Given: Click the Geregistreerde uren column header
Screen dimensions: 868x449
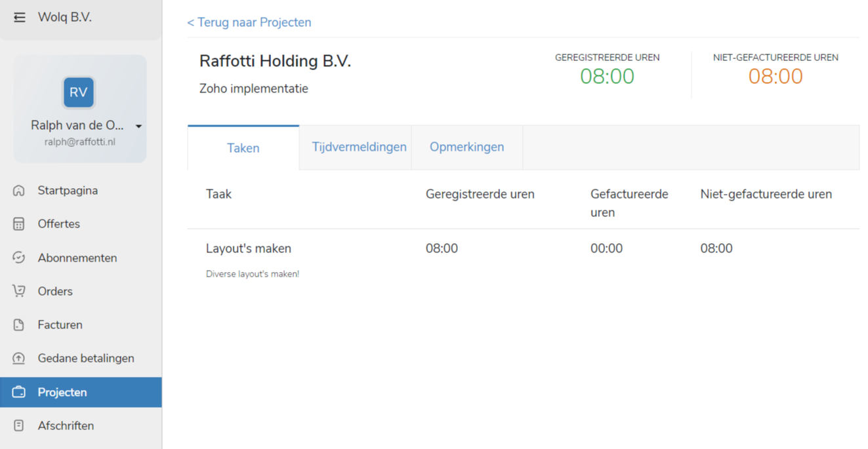Looking at the screenshot, I should point(480,194).
